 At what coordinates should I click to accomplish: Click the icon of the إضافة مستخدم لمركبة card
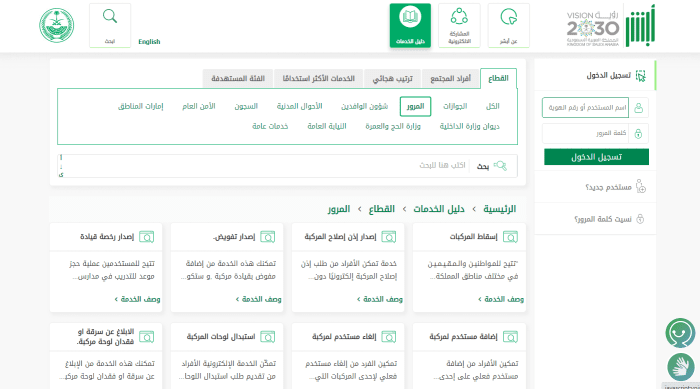click(x=510, y=337)
